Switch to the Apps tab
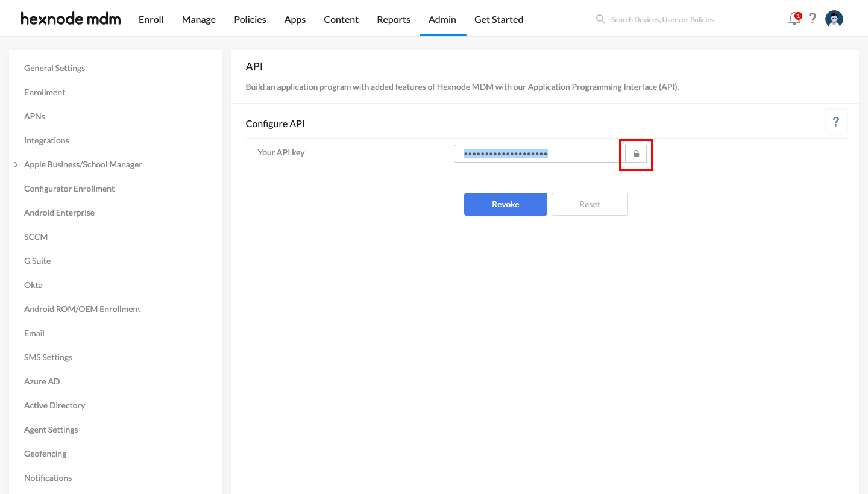This screenshot has height=494, width=868. click(x=295, y=19)
